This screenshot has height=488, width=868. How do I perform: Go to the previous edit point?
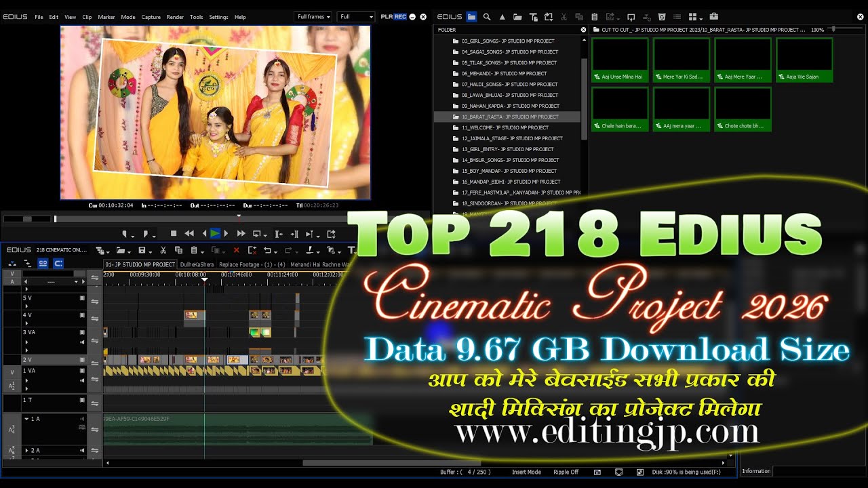(279, 234)
